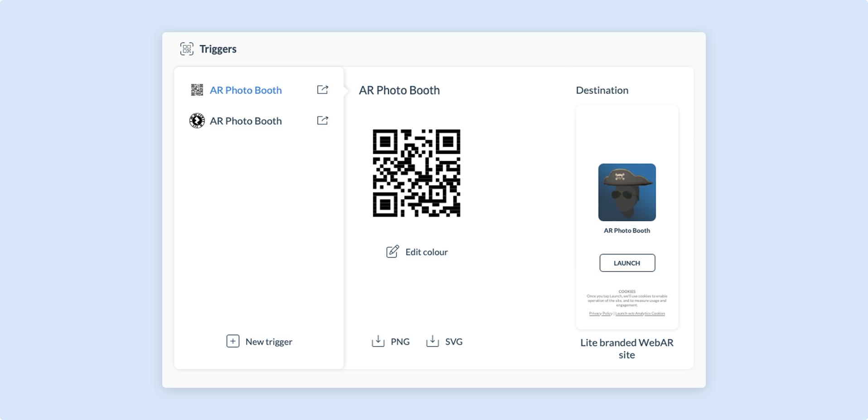Click the Edit colour pencil icon

(392, 251)
